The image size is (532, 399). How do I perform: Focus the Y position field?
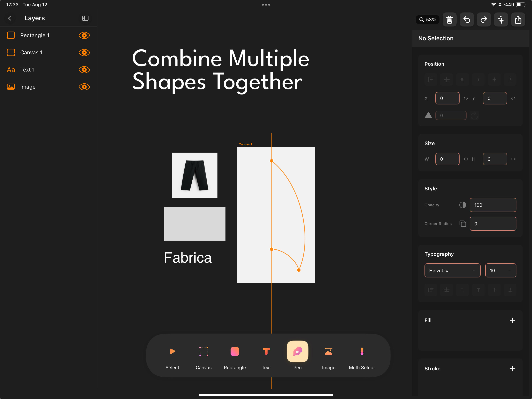495,98
